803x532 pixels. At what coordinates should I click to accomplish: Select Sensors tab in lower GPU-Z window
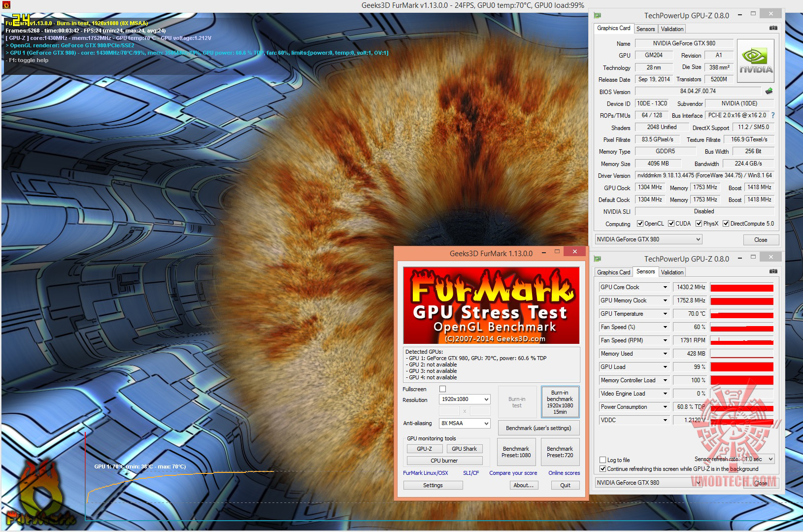click(x=645, y=271)
